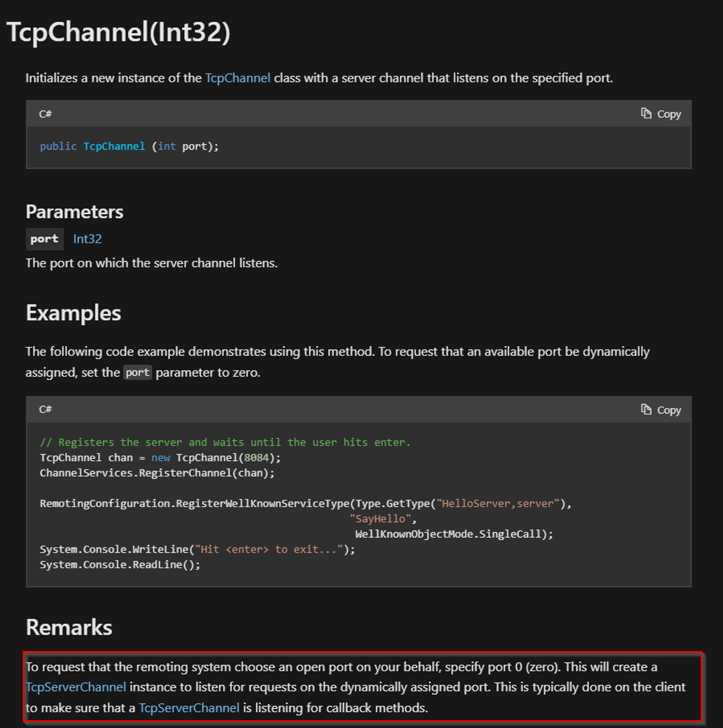Click the C# language icon on the example snippet
This screenshot has width=723, height=728.
46,410
